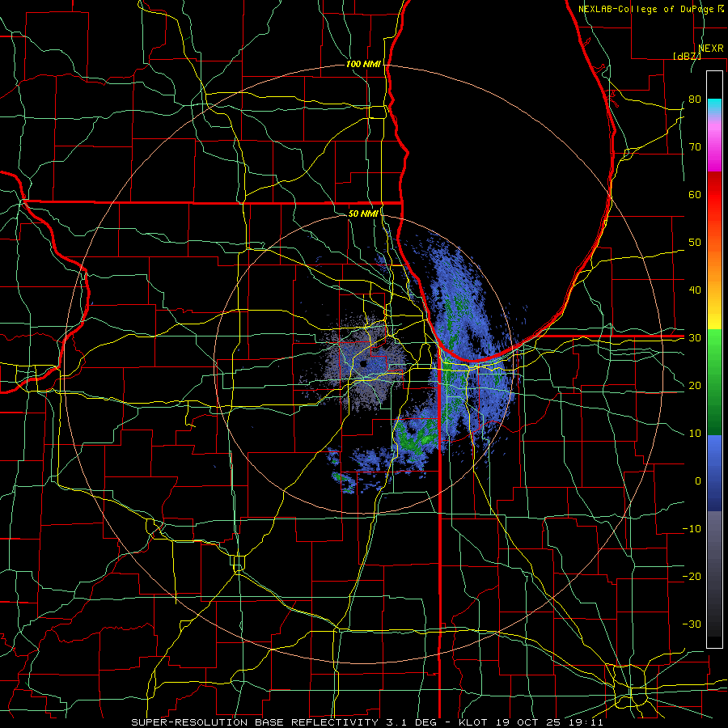Click the -10 value on dBZ scale

coord(692,529)
